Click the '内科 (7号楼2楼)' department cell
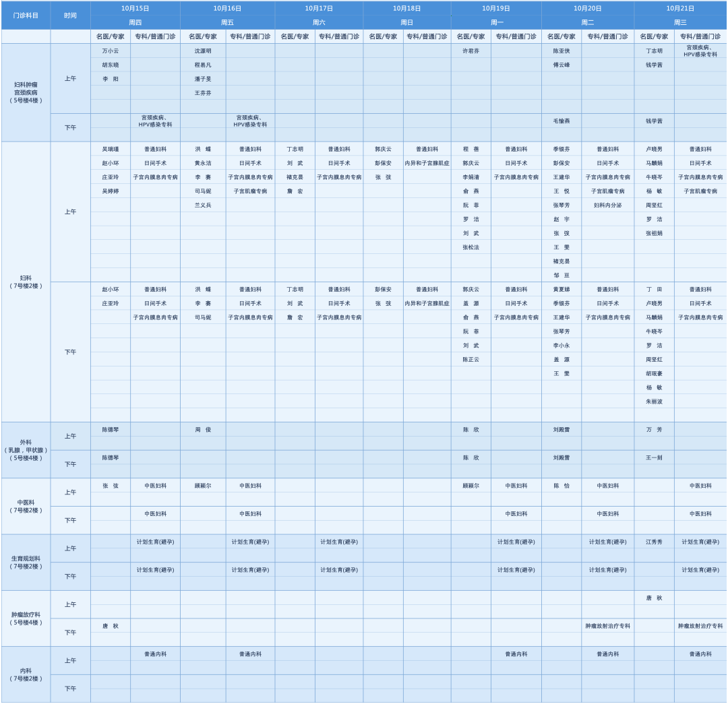 coord(26,675)
